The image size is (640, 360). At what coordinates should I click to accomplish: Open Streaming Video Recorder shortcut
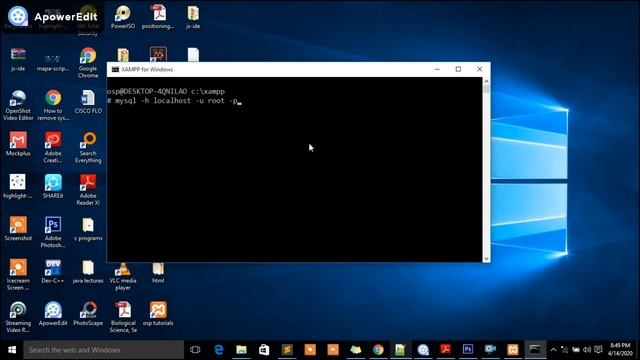tap(18, 317)
